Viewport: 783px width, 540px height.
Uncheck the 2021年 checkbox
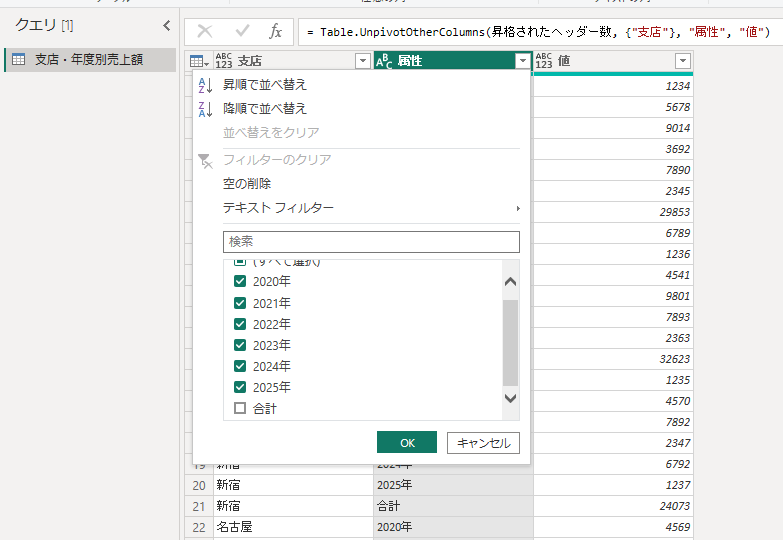(240, 303)
